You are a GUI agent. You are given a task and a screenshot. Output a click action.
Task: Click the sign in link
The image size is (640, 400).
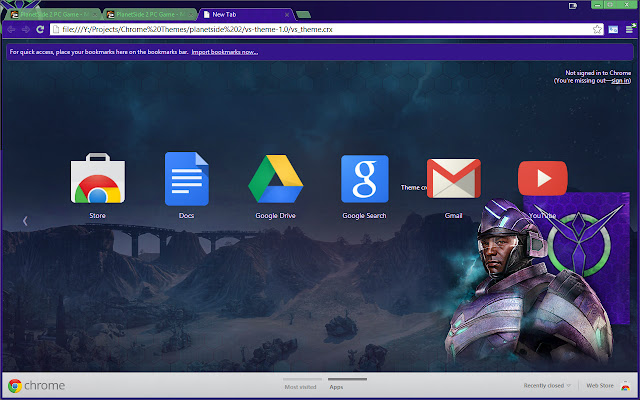(x=620, y=81)
